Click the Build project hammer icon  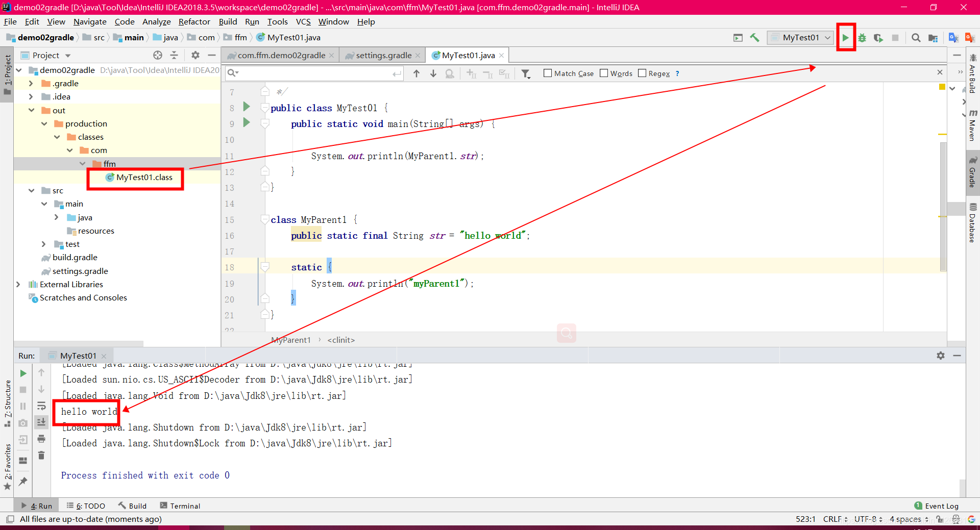pos(754,38)
